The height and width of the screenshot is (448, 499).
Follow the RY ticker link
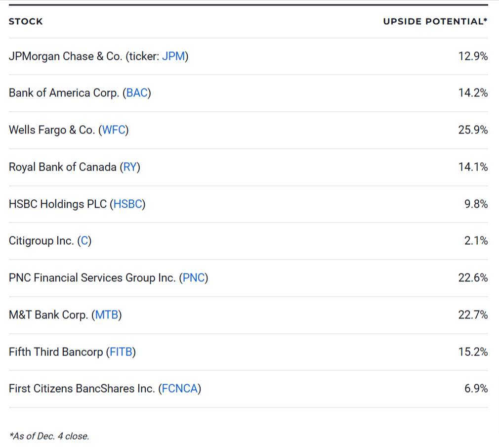click(x=130, y=167)
